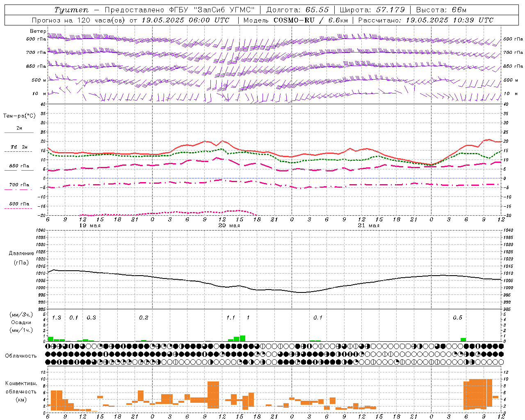Click the "1.1" precipitation amount value

click(231, 318)
